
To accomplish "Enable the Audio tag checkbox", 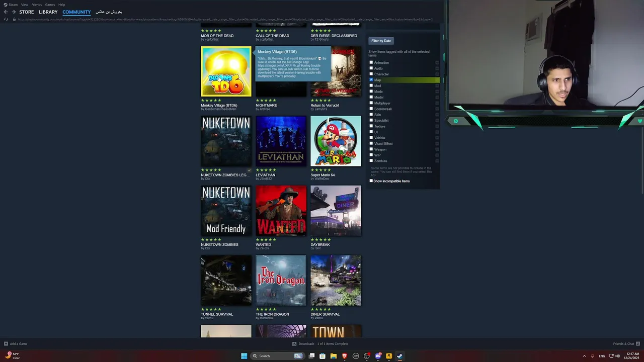I will 371,68.
